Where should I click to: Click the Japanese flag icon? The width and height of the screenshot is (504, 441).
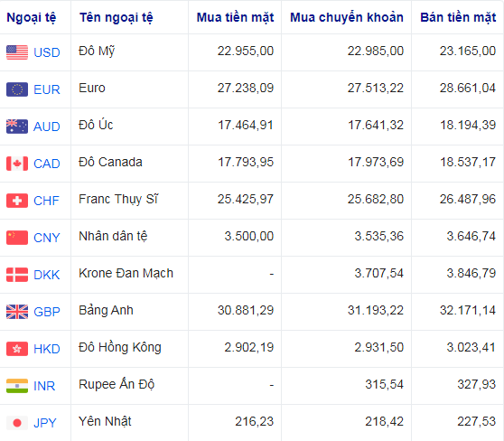(x=17, y=423)
